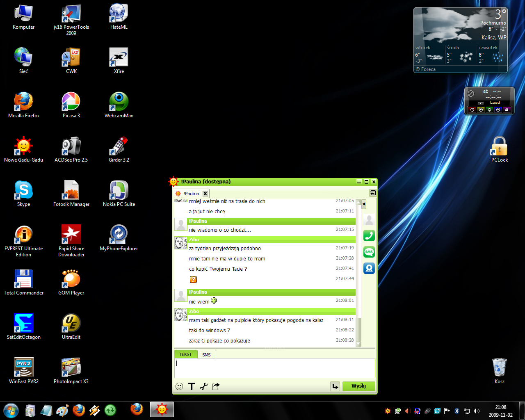
Task: Select the TEKST tab
Action: tap(185, 354)
